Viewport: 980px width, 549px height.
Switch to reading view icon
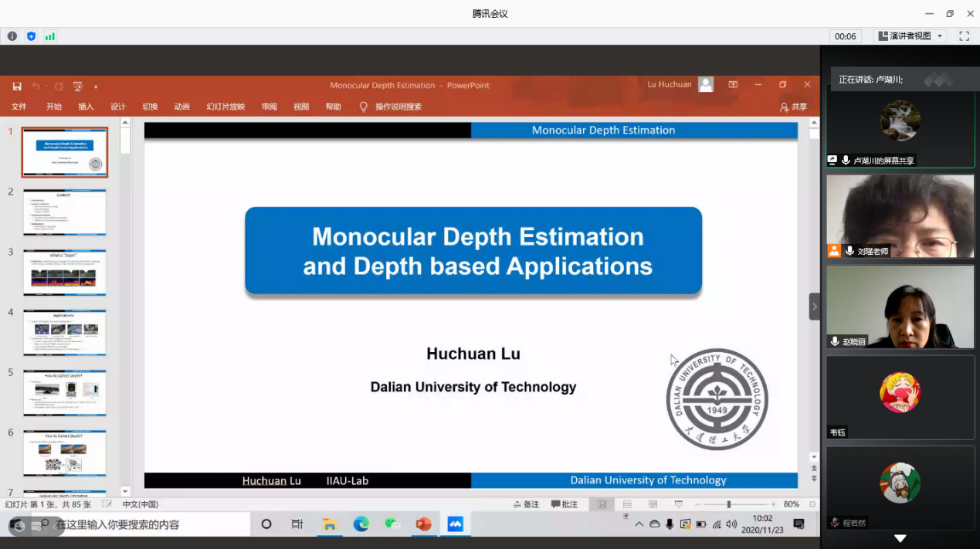[x=653, y=504]
